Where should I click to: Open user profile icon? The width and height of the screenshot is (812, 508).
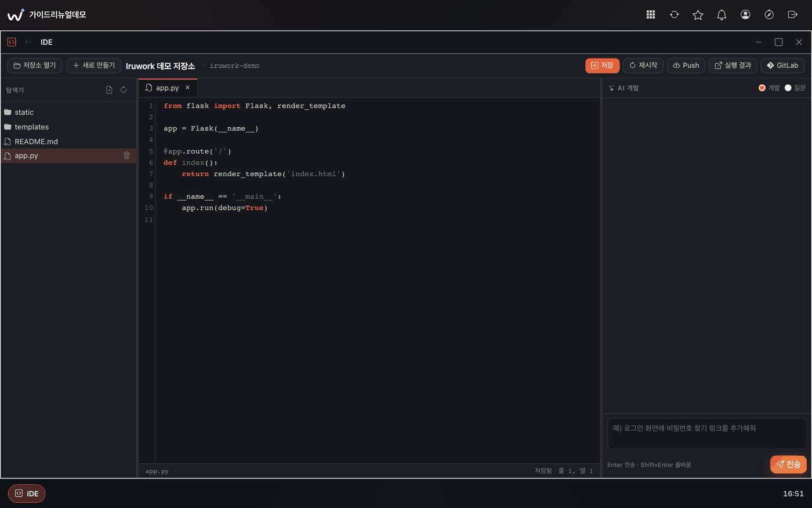click(745, 15)
